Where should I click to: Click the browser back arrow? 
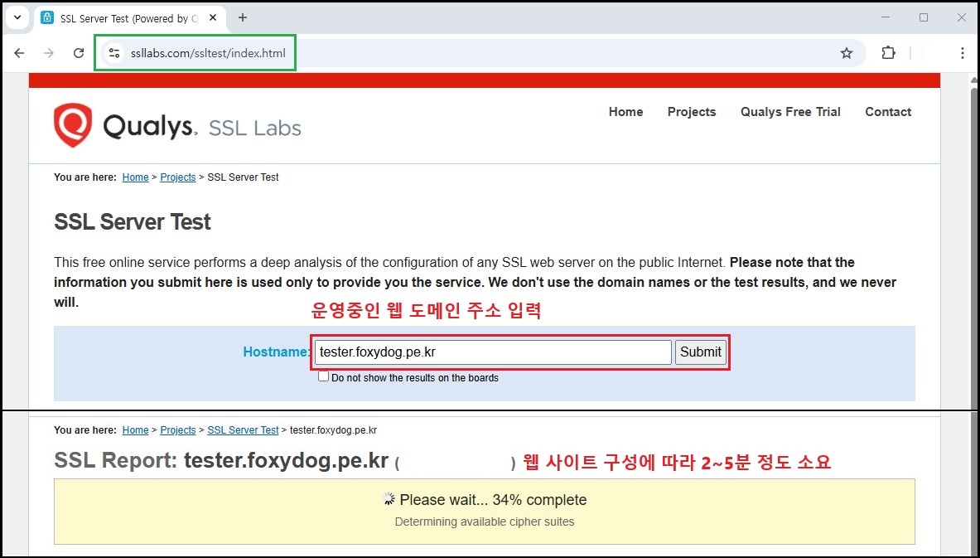pos(19,53)
